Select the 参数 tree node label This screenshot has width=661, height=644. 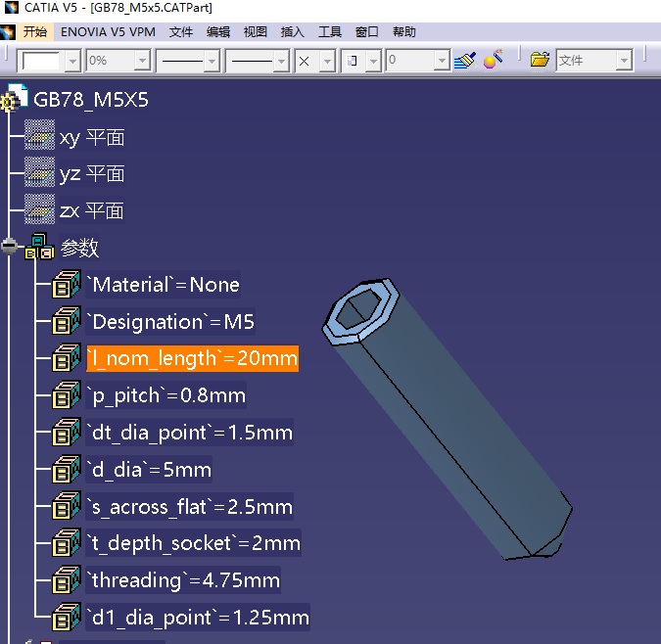[79, 248]
